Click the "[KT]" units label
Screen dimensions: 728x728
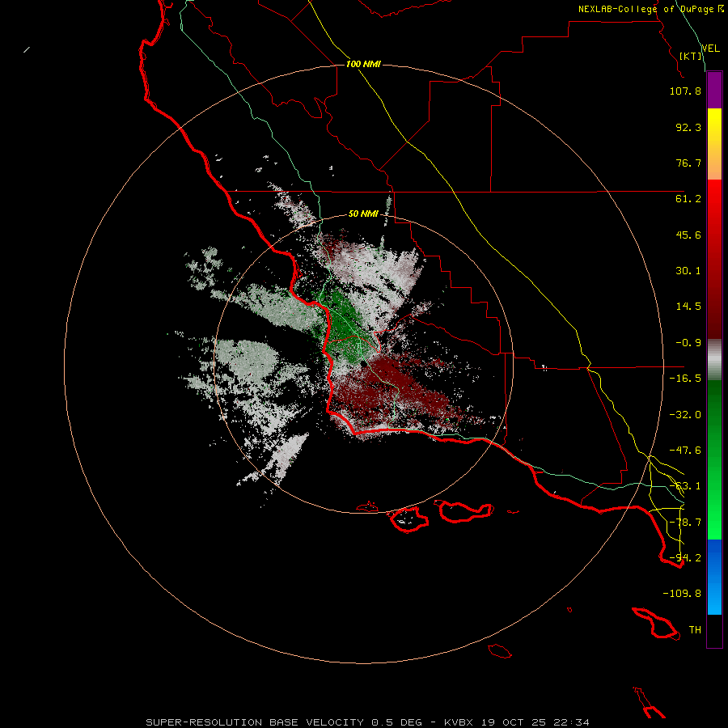click(x=691, y=56)
